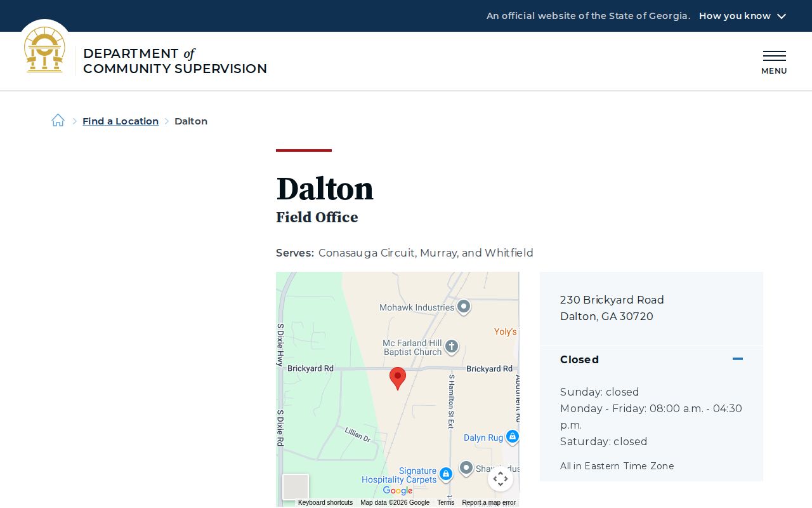Click Shaw Industries grey map marker
This screenshot has width=812, height=508.
pos(466,469)
